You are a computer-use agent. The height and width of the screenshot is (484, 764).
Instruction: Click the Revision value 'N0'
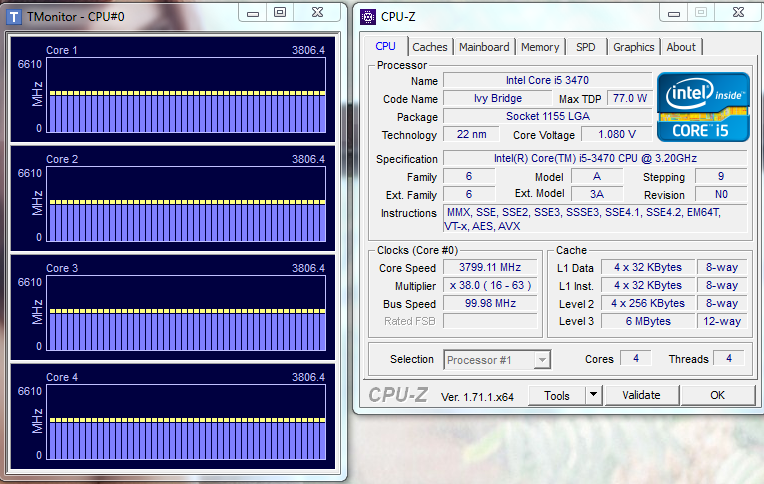click(x=721, y=194)
